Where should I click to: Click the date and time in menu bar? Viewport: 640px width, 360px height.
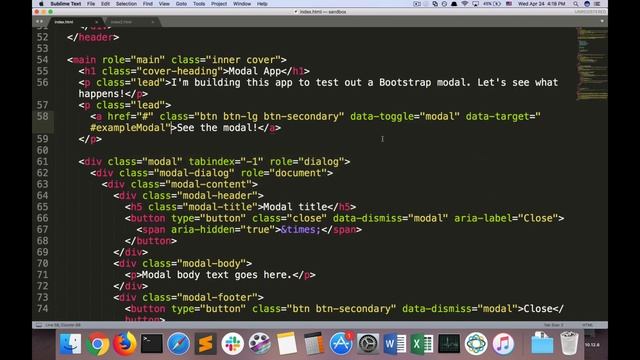[x=542, y=4]
